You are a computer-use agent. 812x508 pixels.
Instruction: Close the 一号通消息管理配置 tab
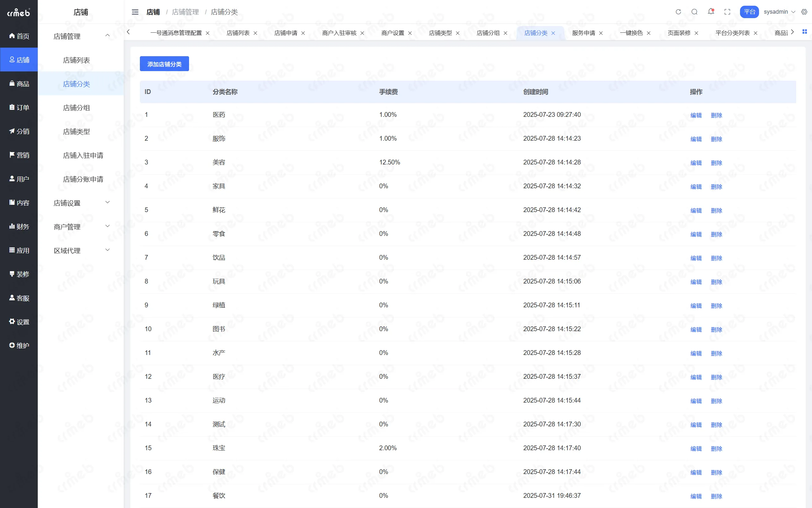(208, 33)
